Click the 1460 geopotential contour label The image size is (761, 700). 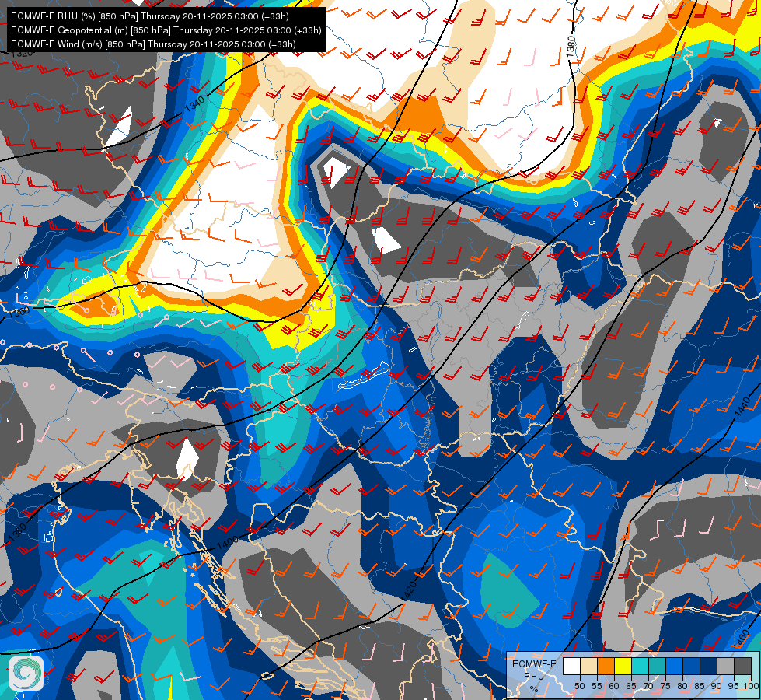click(743, 638)
